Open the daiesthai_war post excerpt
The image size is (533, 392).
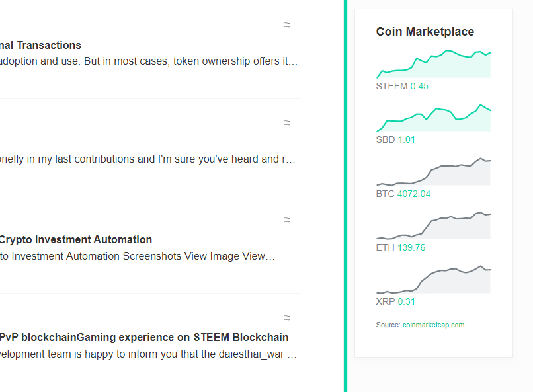tap(149, 354)
